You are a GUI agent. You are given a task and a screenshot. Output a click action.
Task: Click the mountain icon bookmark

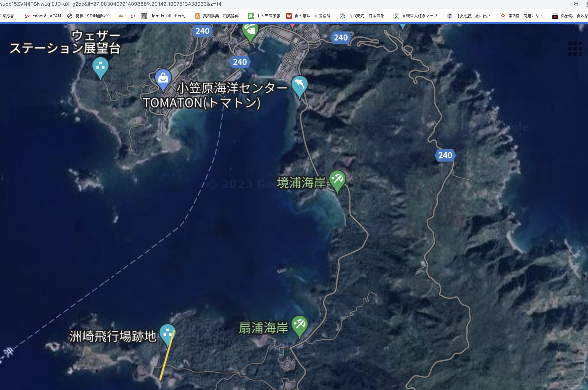click(121, 16)
